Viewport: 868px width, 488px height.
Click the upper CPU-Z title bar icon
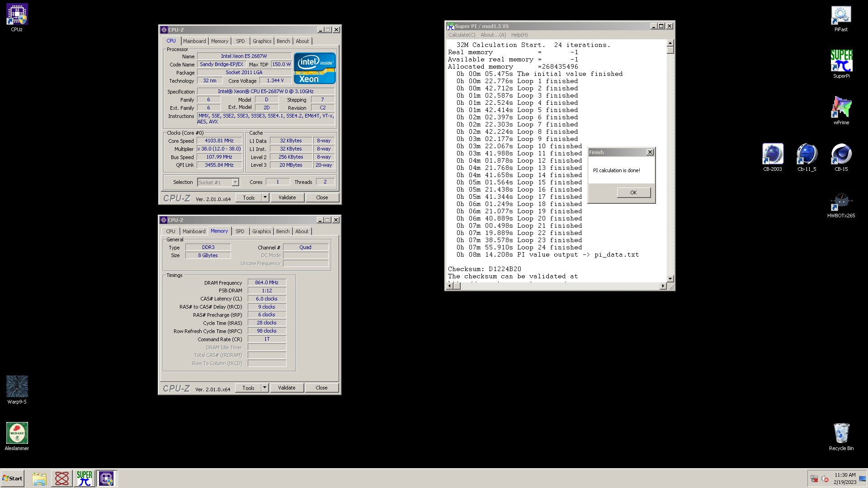click(x=164, y=30)
